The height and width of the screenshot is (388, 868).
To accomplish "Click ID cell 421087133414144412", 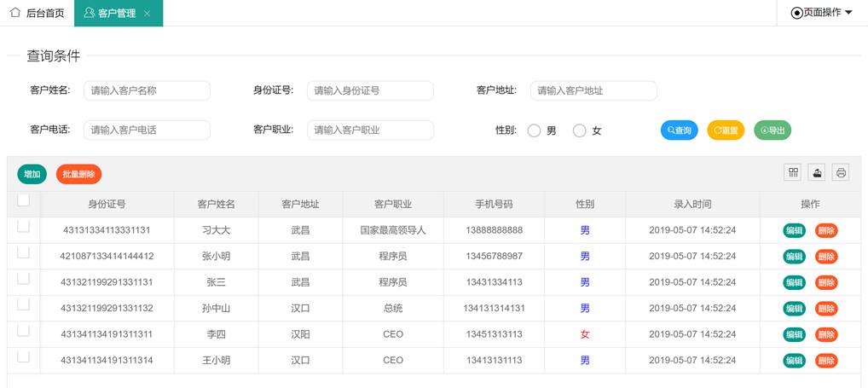I will tap(107, 257).
